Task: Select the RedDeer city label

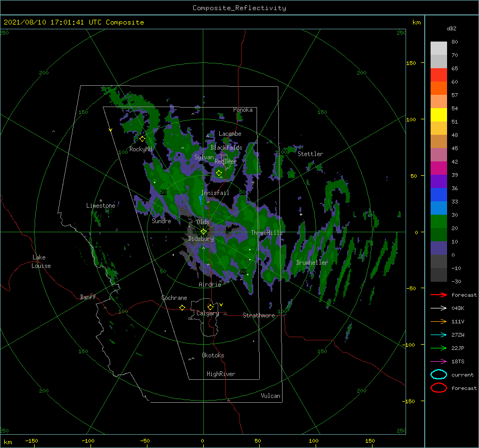Action: click(x=226, y=161)
